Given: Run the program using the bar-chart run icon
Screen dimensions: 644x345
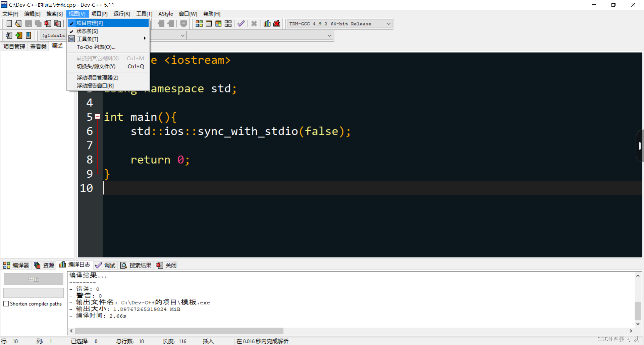Looking at the screenshot, I should pos(267,23).
